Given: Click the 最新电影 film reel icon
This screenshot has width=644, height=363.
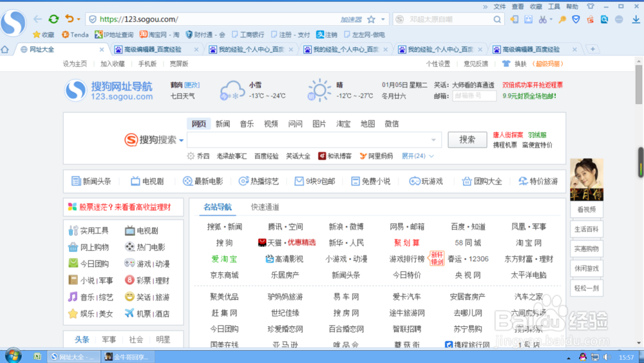Looking at the screenshot, I should pyautogui.click(x=187, y=181).
